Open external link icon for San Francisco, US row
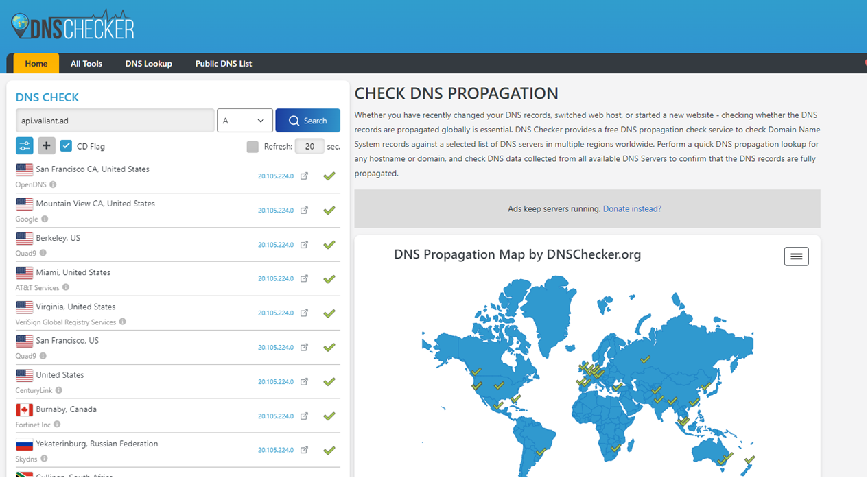The width and height of the screenshot is (868, 478). tap(305, 348)
